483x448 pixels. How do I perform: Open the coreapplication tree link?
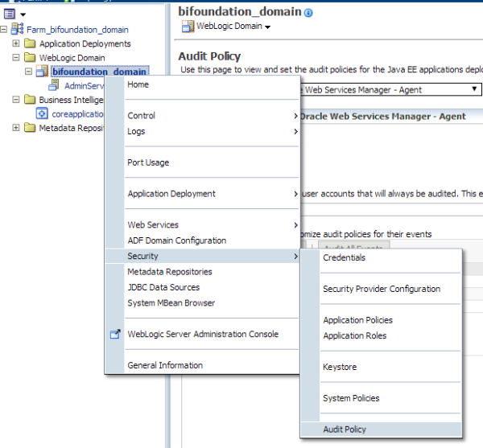(x=77, y=114)
